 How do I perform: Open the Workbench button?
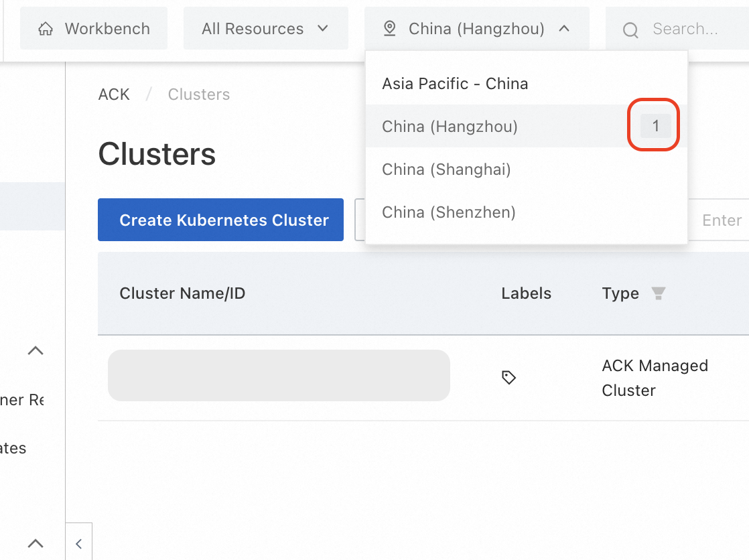(x=94, y=29)
